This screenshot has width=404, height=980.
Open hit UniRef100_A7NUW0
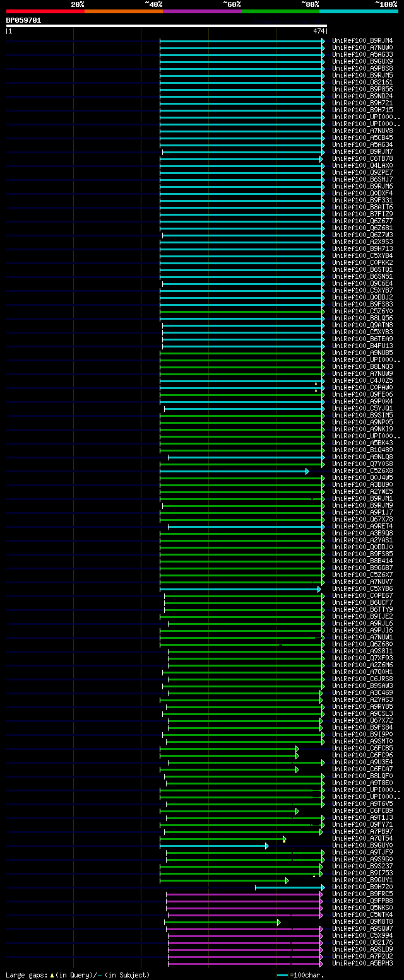tap(362, 48)
